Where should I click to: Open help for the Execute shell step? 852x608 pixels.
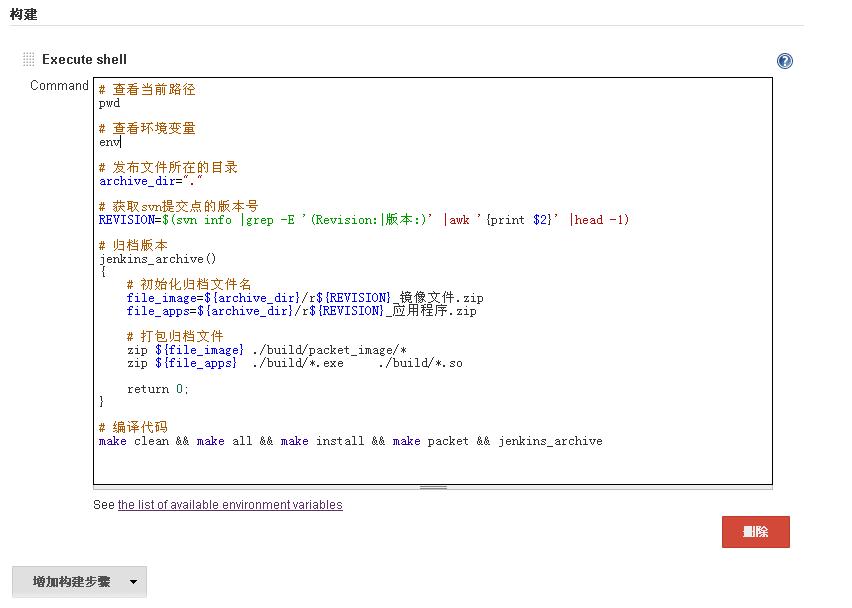(785, 61)
